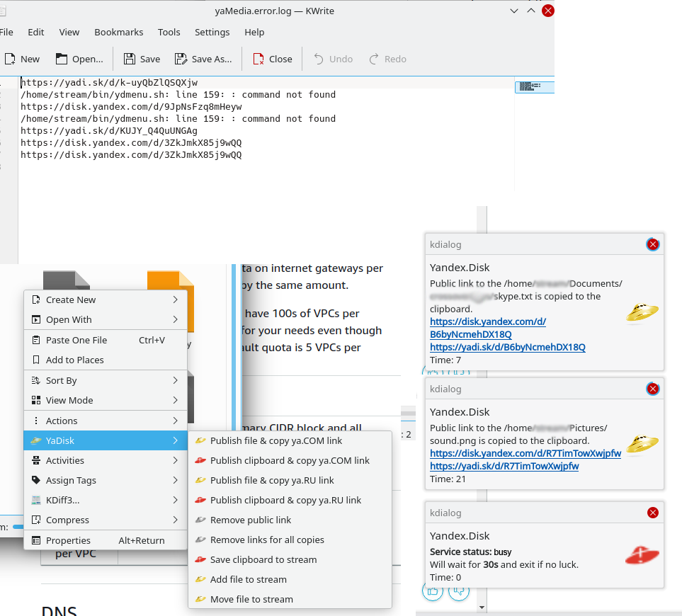Click the Redo arrow icon
Screen dimensions: 682x616
point(374,59)
